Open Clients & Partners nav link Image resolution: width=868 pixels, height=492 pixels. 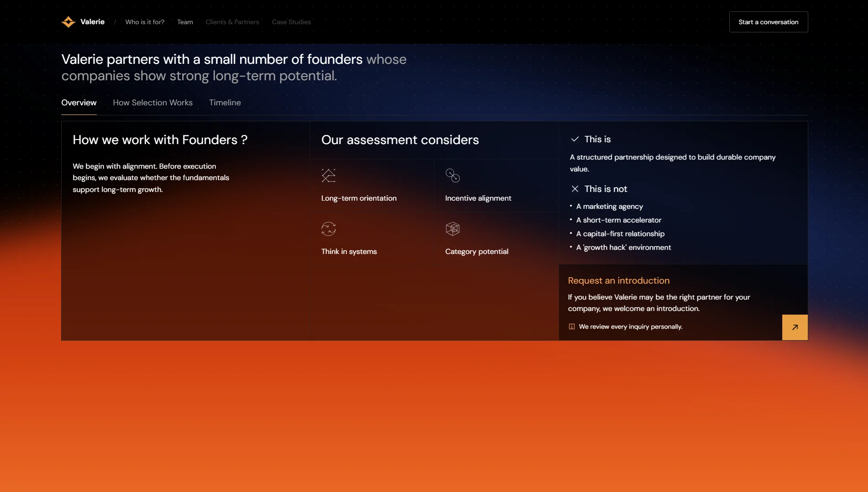[x=232, y=22]
